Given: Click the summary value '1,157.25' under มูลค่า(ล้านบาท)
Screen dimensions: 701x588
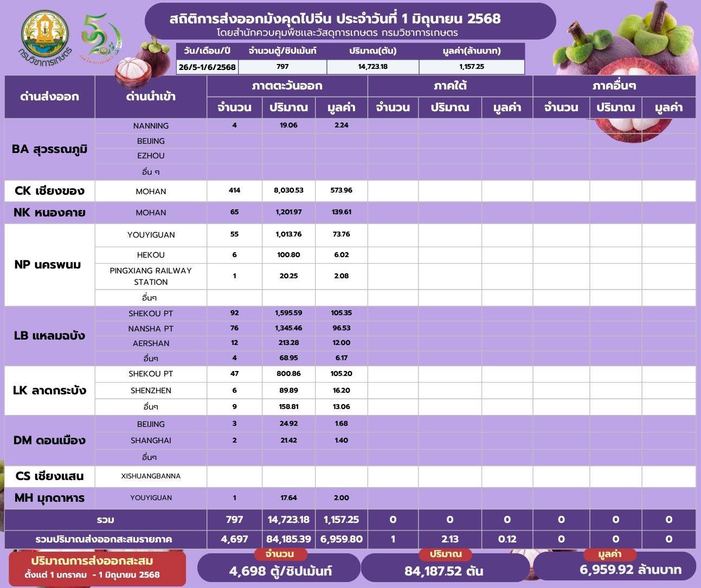Looking at the screenshot, I should click(471, 67).
